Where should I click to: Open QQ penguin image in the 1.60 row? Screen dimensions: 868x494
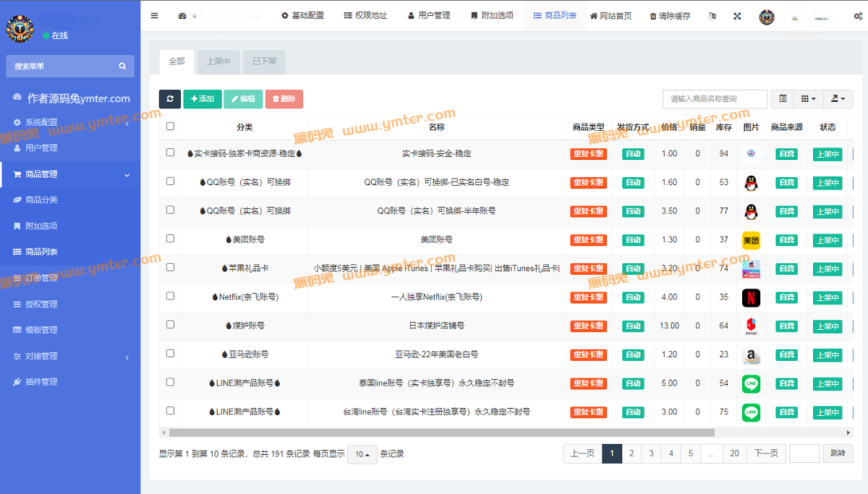(751, 183)
